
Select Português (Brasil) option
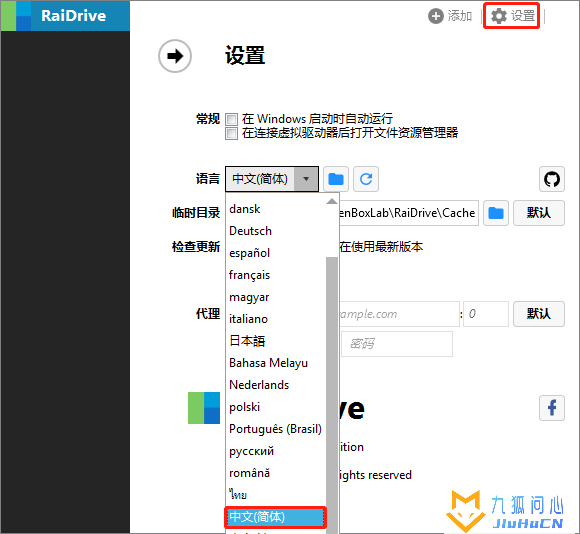(x=276, y=429)
